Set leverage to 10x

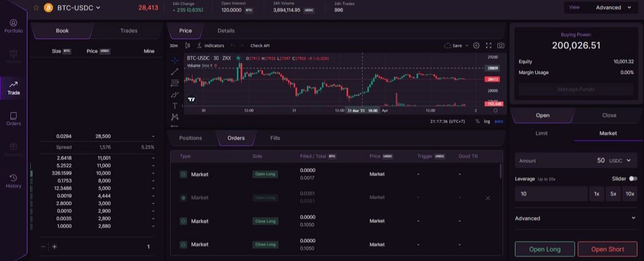click(x=630, y=194)
